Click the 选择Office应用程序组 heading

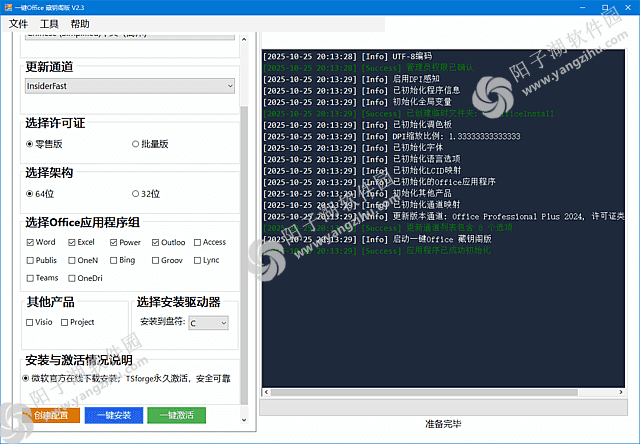coord(82,222)
